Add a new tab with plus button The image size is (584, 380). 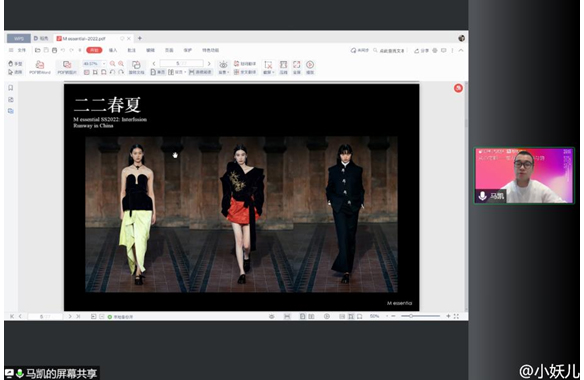click(x=140, y=38)
